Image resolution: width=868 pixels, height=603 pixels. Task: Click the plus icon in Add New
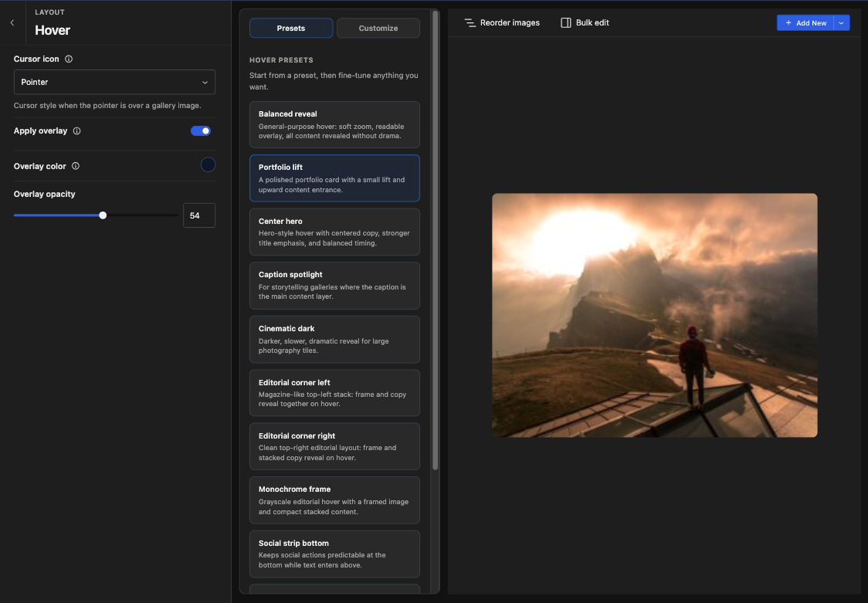point(788,22)
